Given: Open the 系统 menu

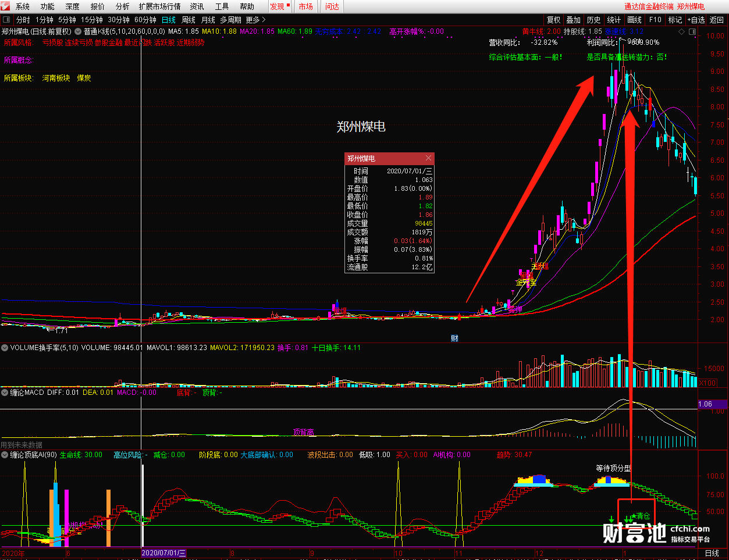Looking at the screenshot, I should [x=23, y=6].
